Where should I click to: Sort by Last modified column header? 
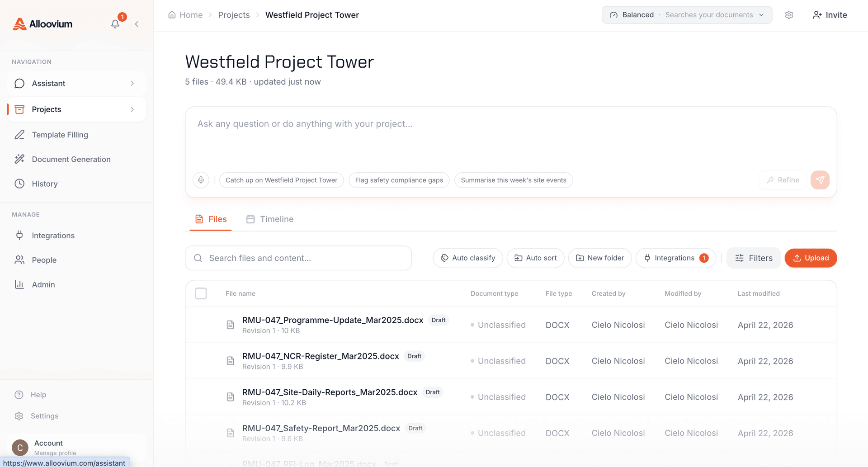tap(759, 293)
